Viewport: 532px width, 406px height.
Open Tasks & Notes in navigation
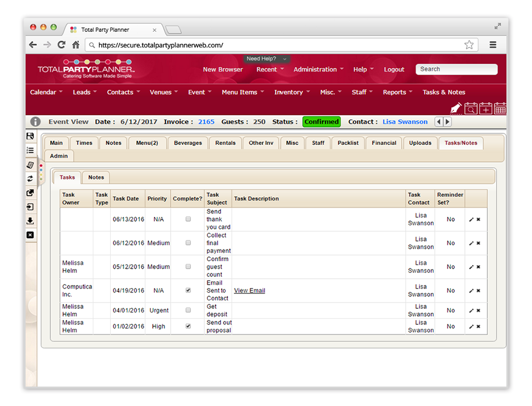pos(444,92)
